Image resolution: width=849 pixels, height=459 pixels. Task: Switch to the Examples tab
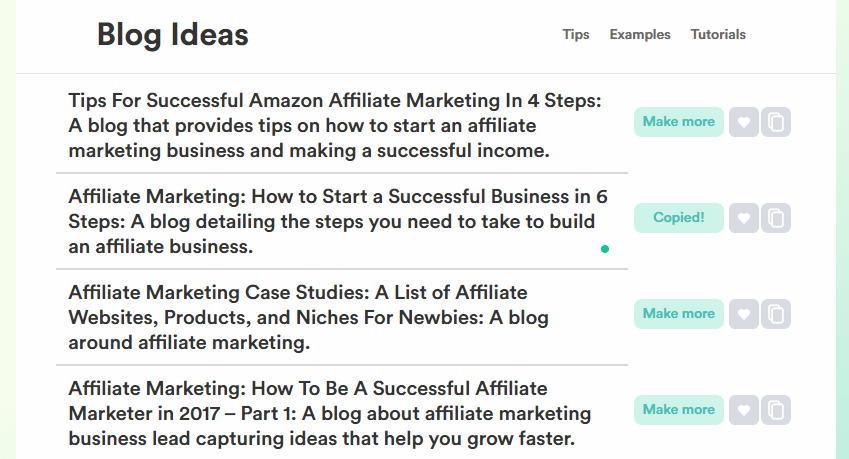640,35
